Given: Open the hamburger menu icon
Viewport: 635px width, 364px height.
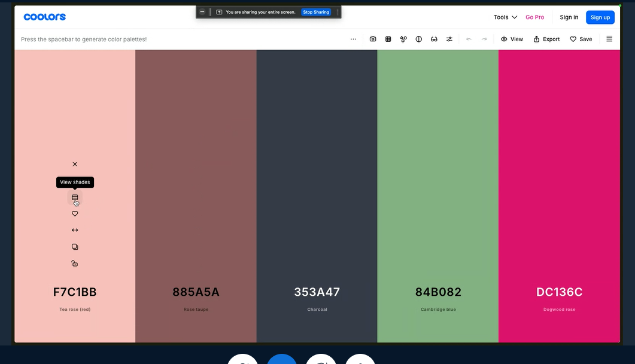Looking at the screenshot, I should [x=609, y=39].
